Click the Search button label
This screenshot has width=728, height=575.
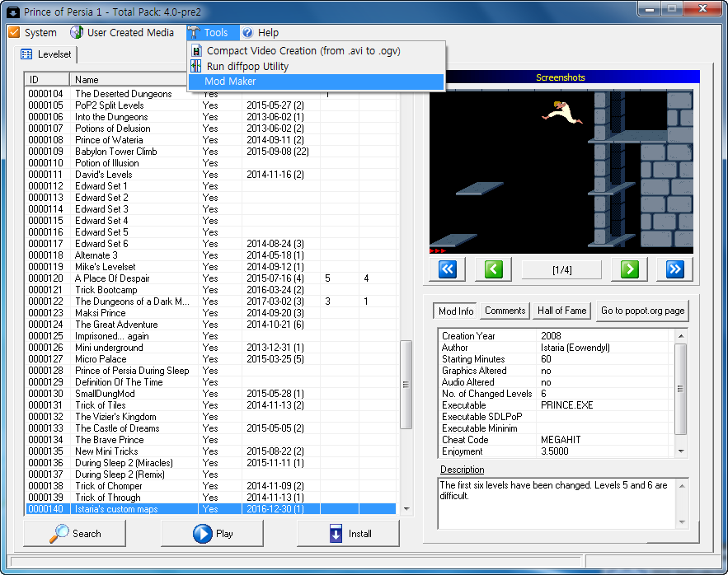click(87, 534)
